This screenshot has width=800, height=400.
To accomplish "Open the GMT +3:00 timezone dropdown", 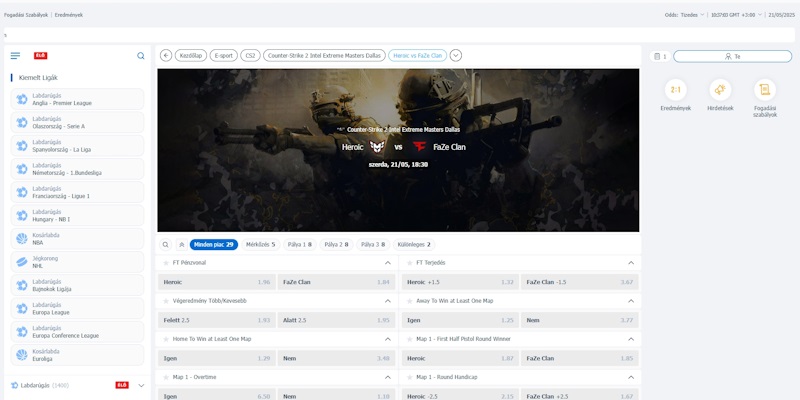I will (x=736, y=15).
